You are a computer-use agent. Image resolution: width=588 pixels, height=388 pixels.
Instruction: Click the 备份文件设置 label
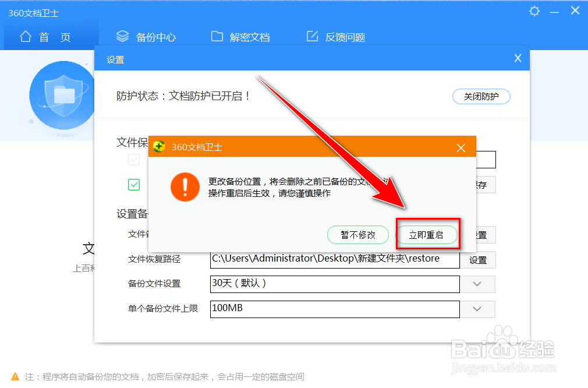pos(154,284)
